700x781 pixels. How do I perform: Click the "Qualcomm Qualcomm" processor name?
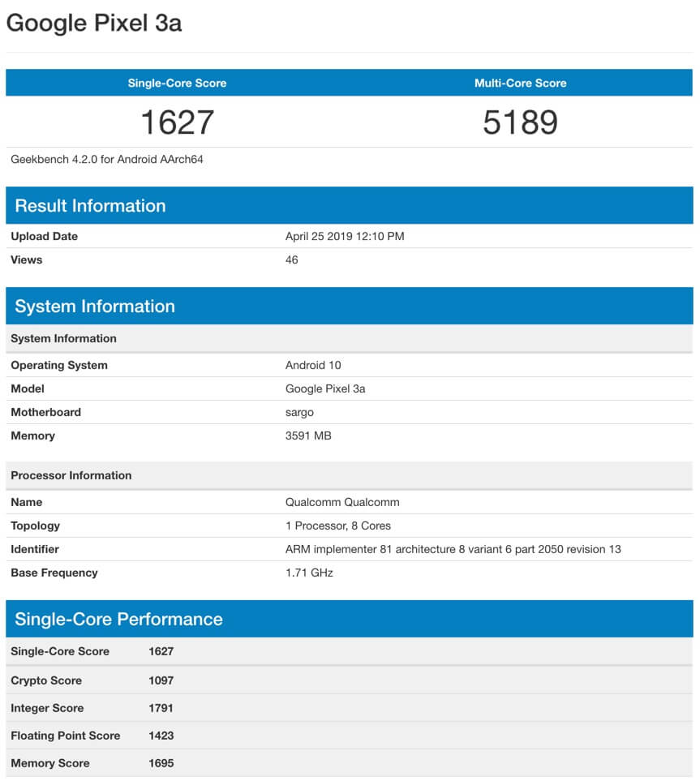point(342,502)
